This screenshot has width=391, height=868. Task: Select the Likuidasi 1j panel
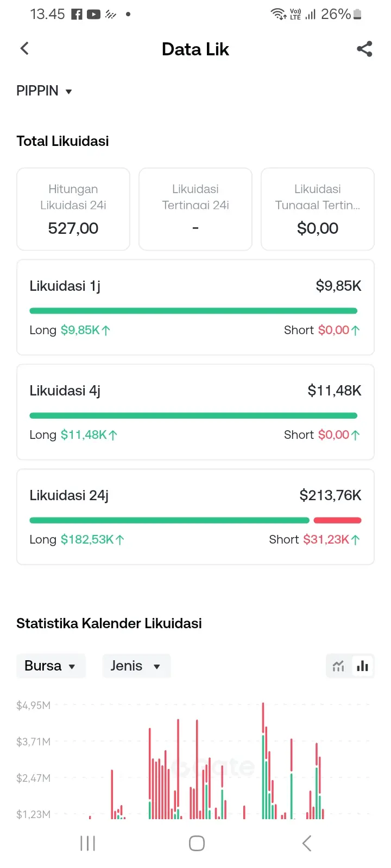pos(195,308)
